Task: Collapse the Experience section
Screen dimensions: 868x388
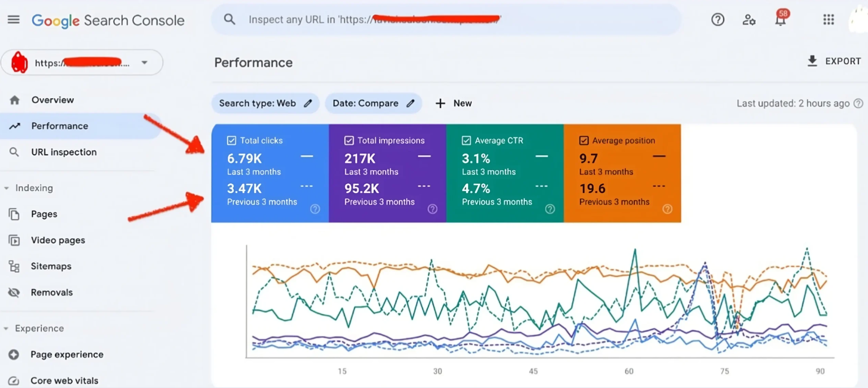Action: point(6,329)
